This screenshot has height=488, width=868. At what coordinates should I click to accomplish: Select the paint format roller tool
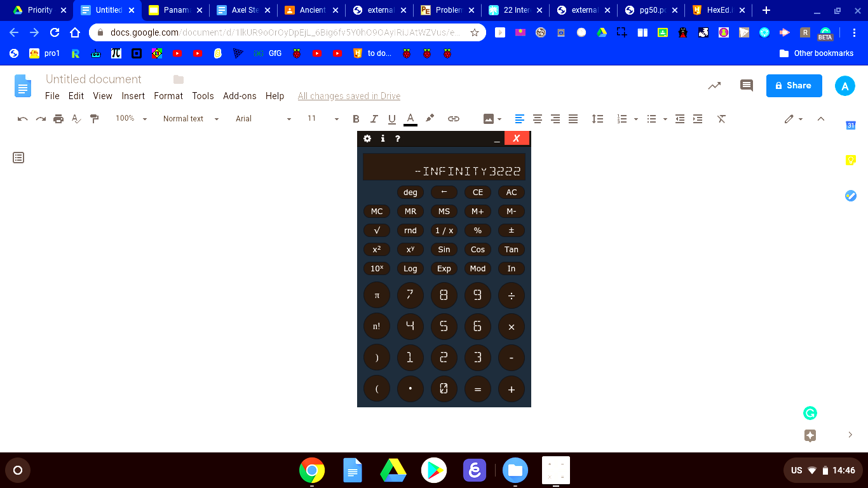95,119
